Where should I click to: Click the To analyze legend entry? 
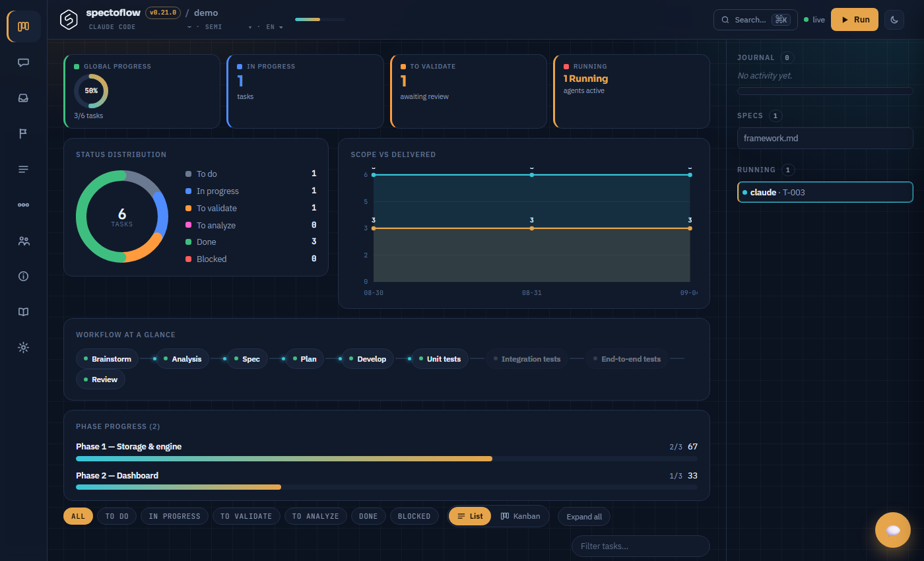pyautogui.click(x=251, y=226)
